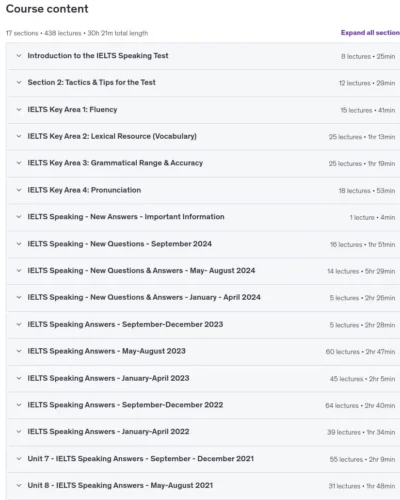Select the January-April 2022 answers section title
Image resolution: width=400 pixels, height=500 pixels.
108,431
